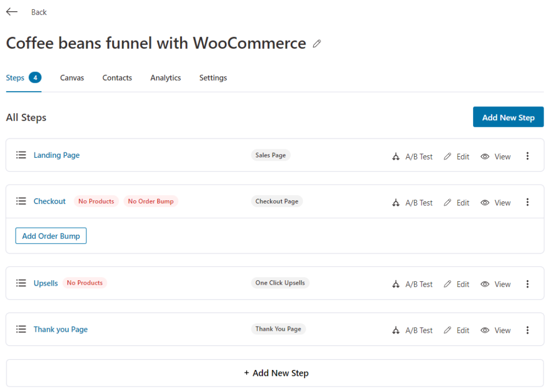This screenshot has height=392, width=550.
Task: Open more options menu for Landing Page
Action: [527, 156]
